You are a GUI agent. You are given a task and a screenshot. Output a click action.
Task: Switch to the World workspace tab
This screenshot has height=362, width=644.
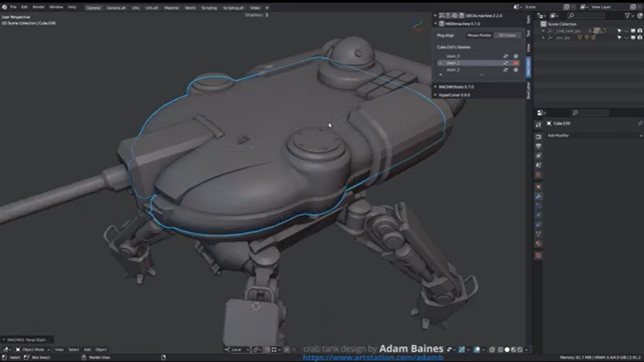190,7
